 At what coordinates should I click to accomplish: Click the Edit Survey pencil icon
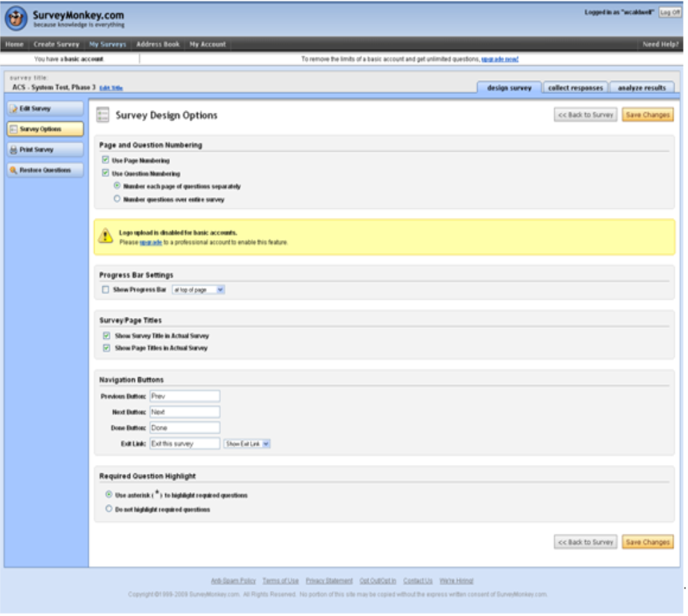13,109
